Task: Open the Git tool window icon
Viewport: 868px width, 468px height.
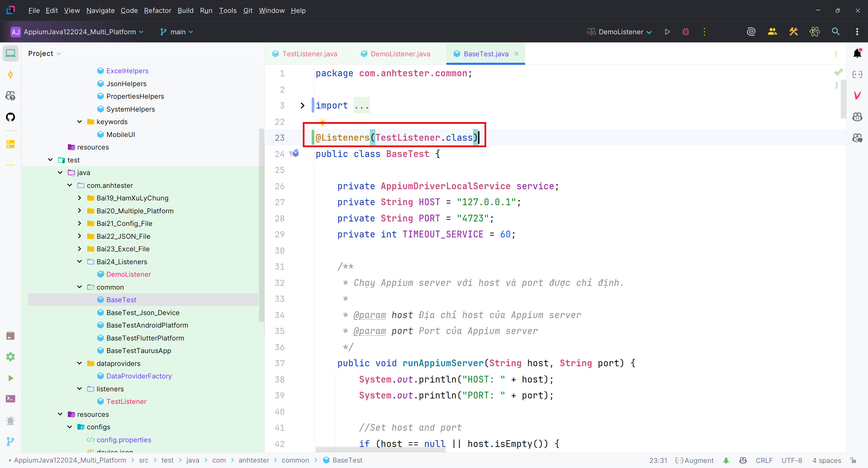Action: [x=11, y=441]
